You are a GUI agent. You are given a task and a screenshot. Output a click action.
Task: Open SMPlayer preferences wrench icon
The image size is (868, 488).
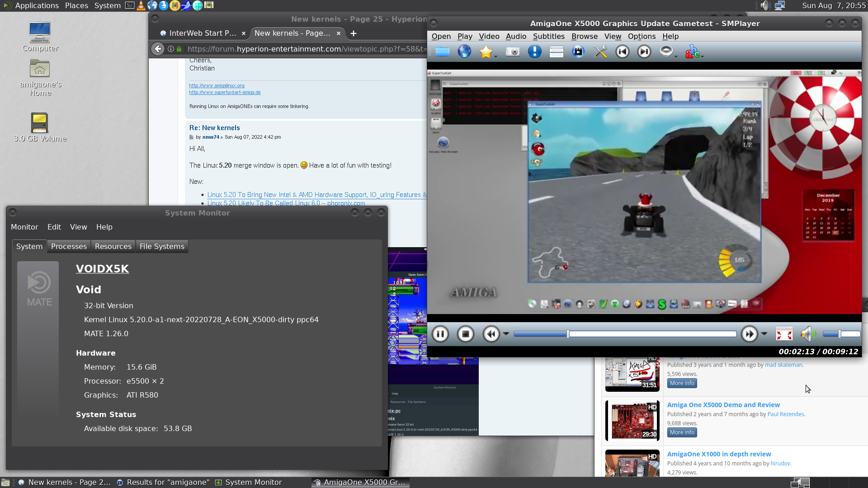(x=600, y=52)
